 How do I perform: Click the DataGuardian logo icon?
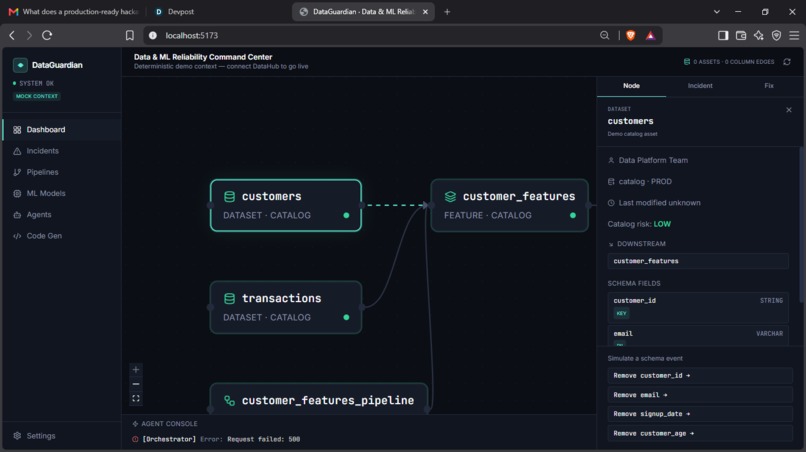(20, 65)
